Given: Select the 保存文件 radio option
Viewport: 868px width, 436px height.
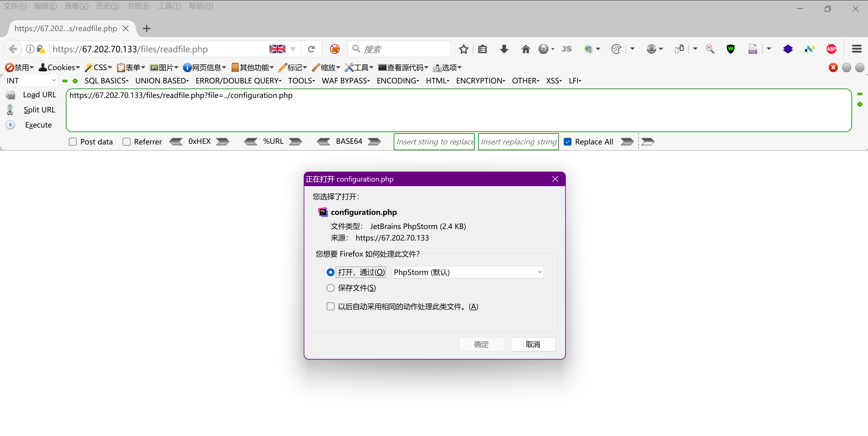Looking at the screenshot, I should pyautogui.click(x=330, y=288).
